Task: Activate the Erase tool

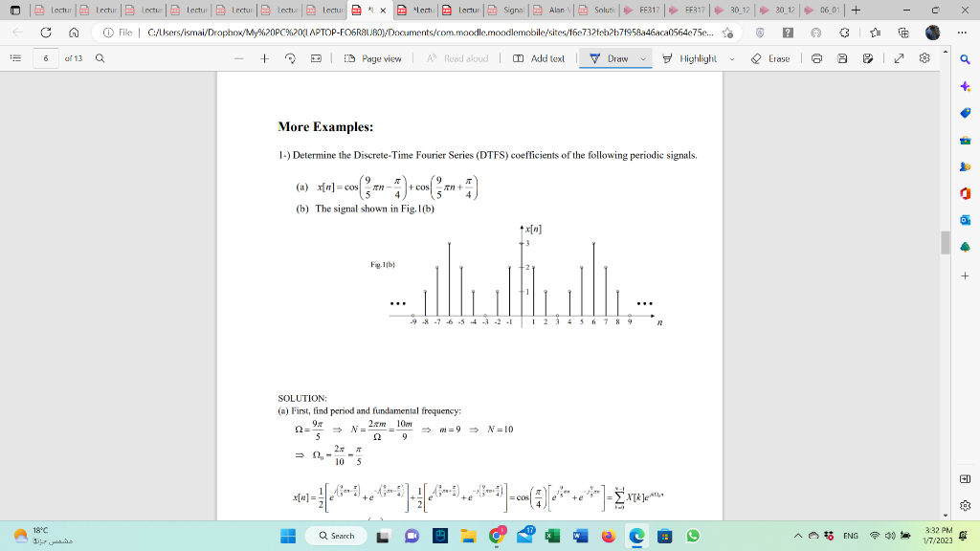Action: coord(770,58)
